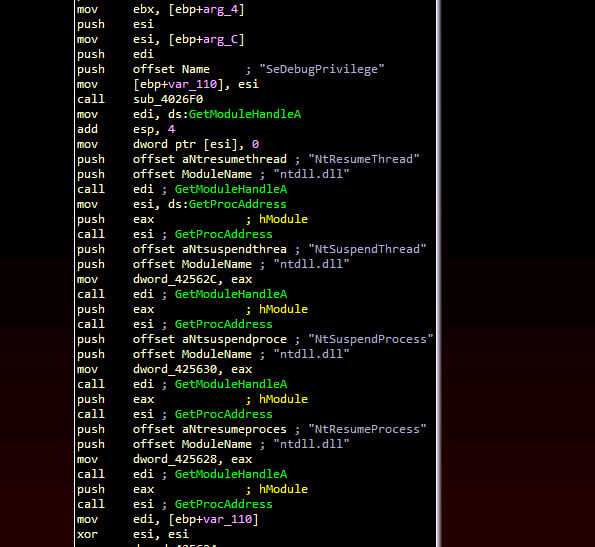This screenshot has height=547, width=595.
Task: Select the "SeDebugPrivilege" string comment
Action: pos(321,69)
